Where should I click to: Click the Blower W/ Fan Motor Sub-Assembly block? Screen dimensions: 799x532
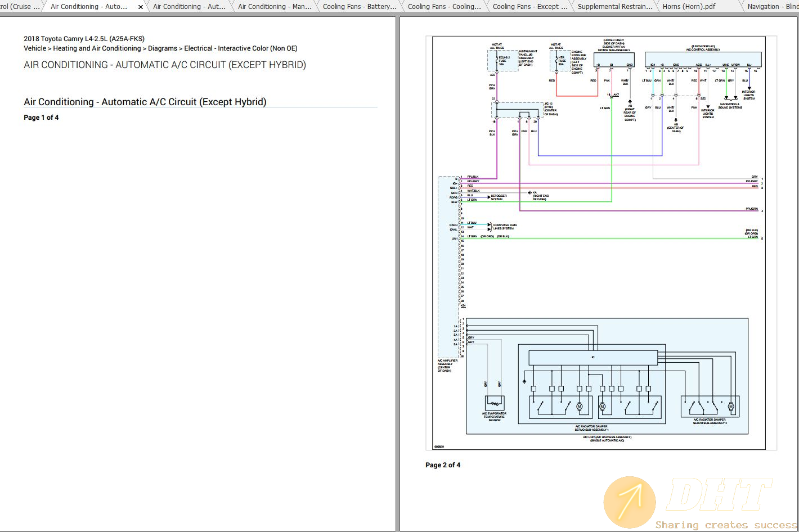click(x=614, y=60)
